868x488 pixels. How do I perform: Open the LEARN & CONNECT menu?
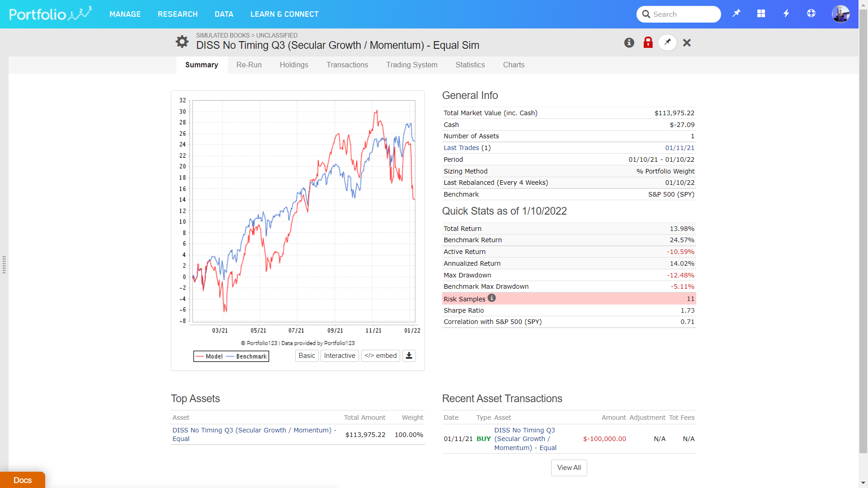(284, 14)
